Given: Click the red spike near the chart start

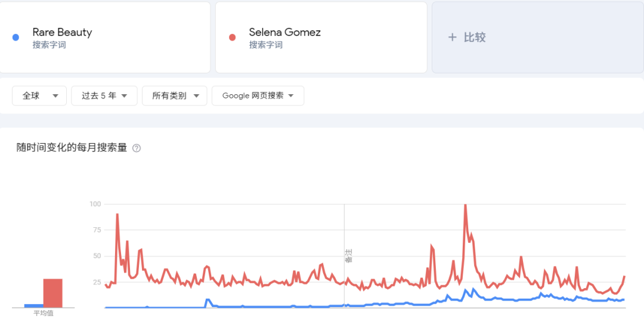Looking at the screenshot, I should (117, 215).
